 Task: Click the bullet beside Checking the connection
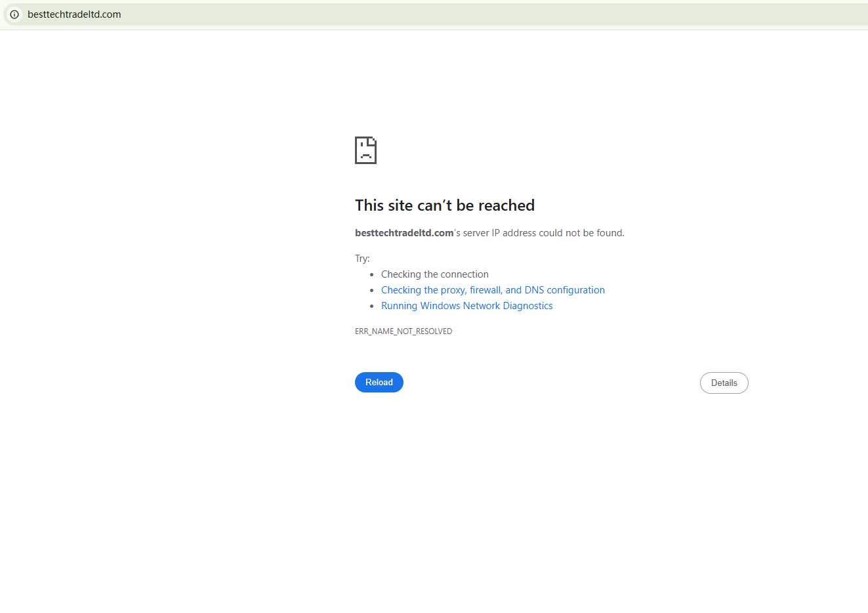[x=372, y=275]
